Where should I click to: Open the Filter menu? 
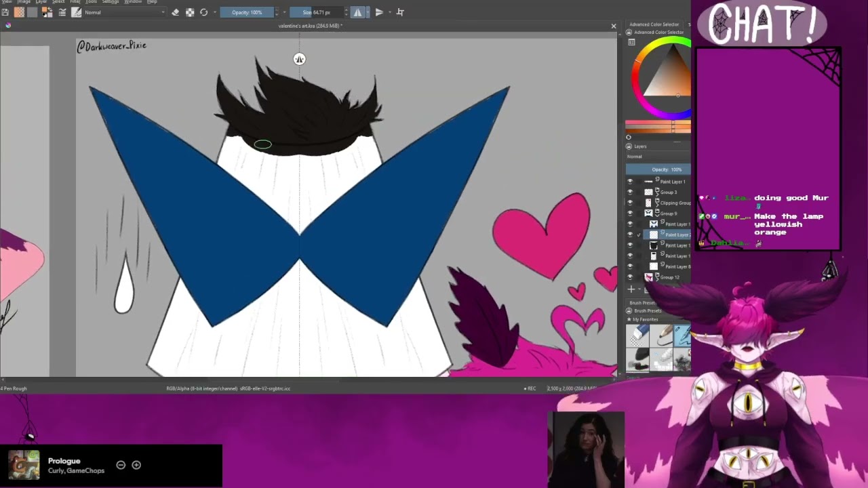pyautogui.click(x=75, y=2)
